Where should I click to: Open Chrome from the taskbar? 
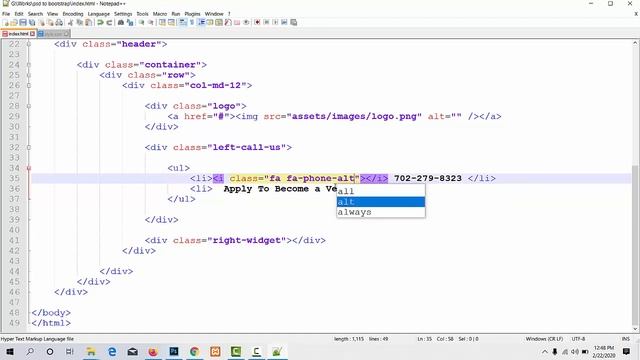[x=195, y=351]
